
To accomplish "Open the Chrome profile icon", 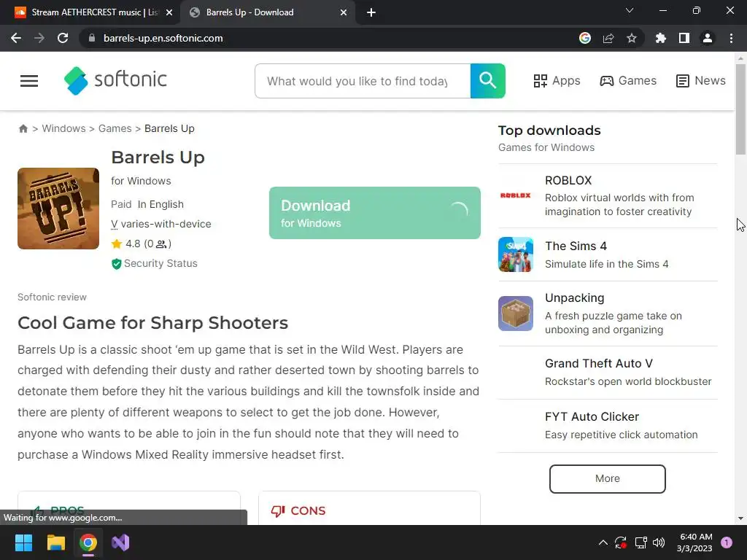I will click(x=708, y=38).
